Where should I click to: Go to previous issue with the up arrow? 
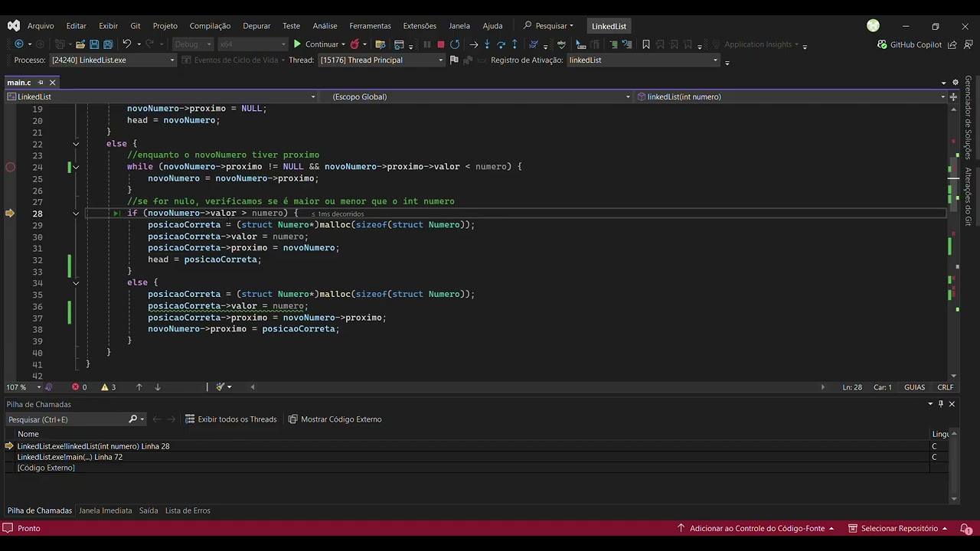pos(139,387)
